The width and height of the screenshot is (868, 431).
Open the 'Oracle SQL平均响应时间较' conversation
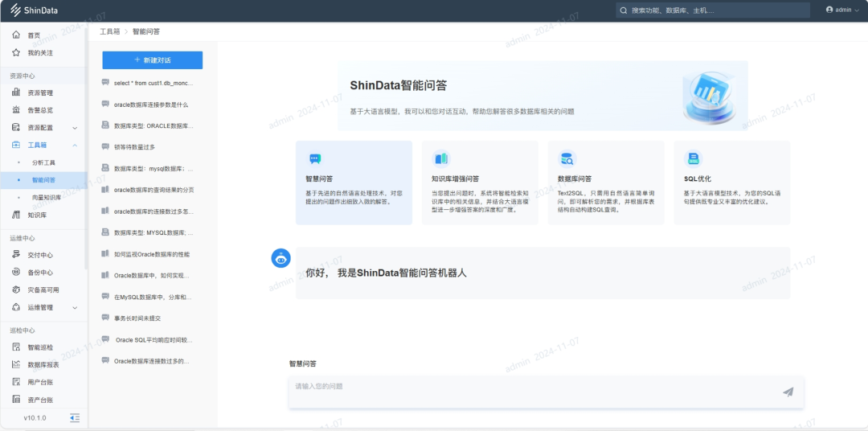click(152, 339)
